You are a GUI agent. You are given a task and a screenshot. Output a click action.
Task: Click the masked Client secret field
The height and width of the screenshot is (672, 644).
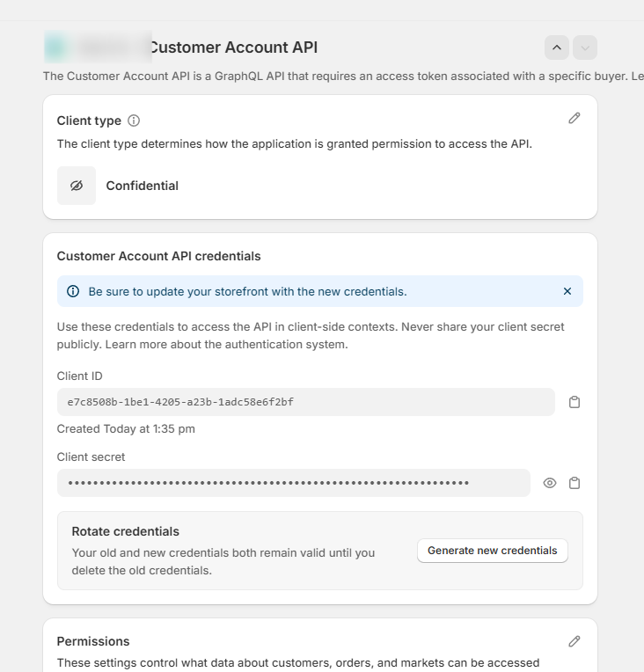[293, 483]
